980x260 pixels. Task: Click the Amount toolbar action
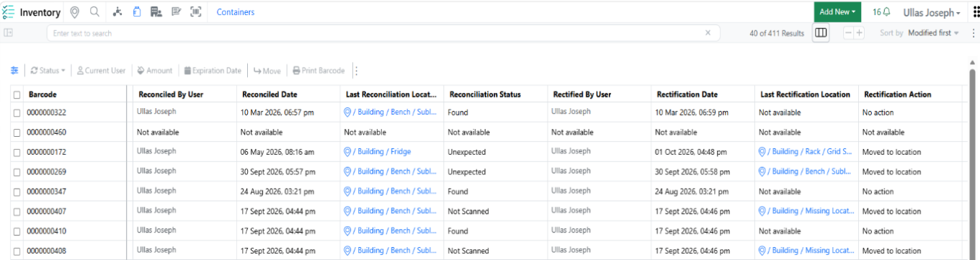(155, 71)
